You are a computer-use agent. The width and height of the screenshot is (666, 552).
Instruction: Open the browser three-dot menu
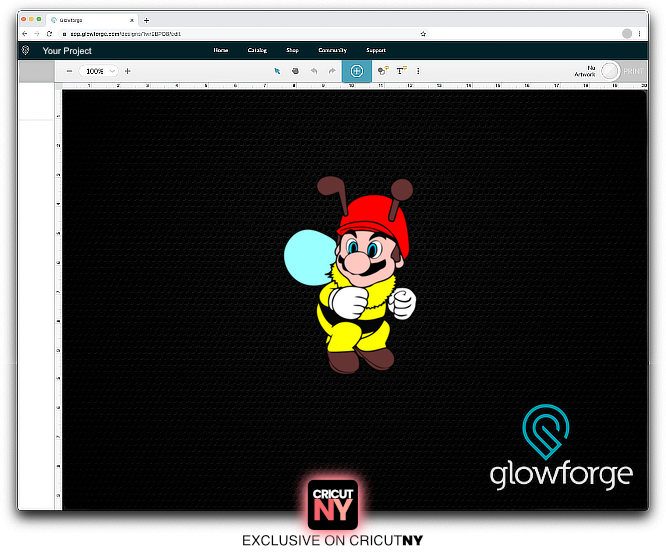[639, 34]
